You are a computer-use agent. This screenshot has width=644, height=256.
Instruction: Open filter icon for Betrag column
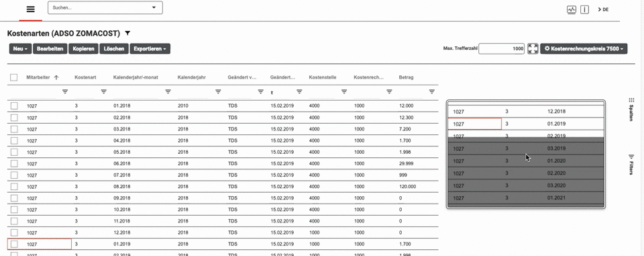[431, 92]
